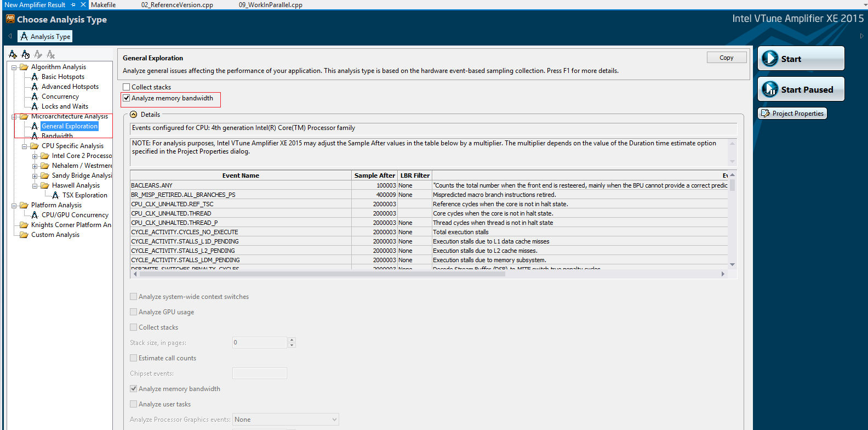
Task: Click the Knights Corner Platform folder icon
Action: click(24, 225)
